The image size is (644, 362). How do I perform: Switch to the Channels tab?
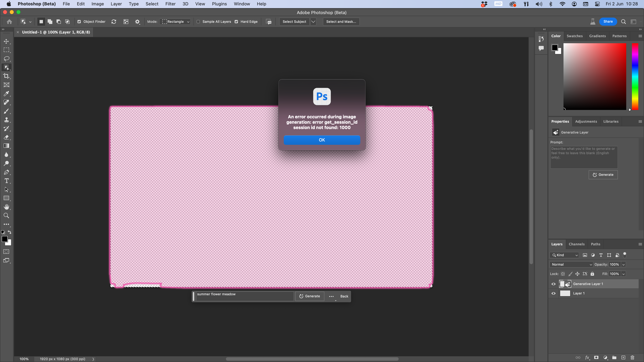[x=577, y=244]
